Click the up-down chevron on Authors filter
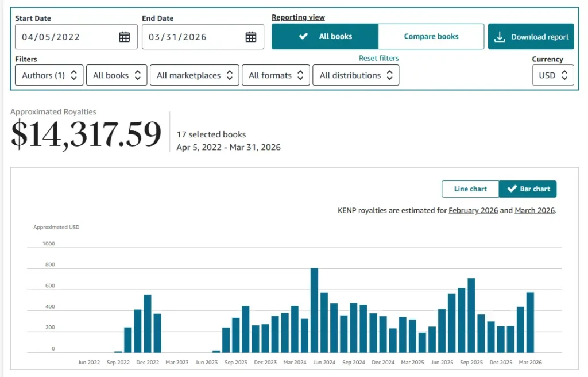The height and width of the screenshot is (377, 588). [x=73, y=75]
